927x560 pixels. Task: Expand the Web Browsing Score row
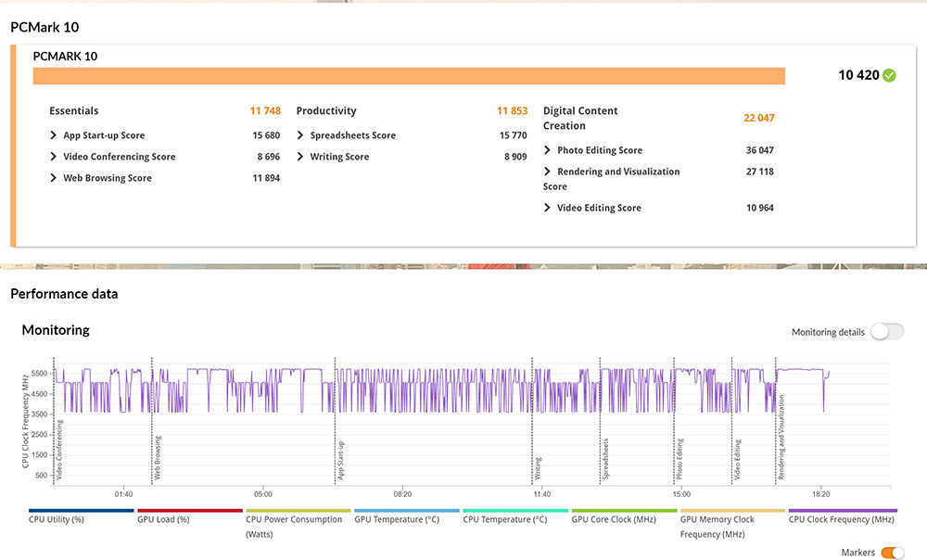click(54, 178)
